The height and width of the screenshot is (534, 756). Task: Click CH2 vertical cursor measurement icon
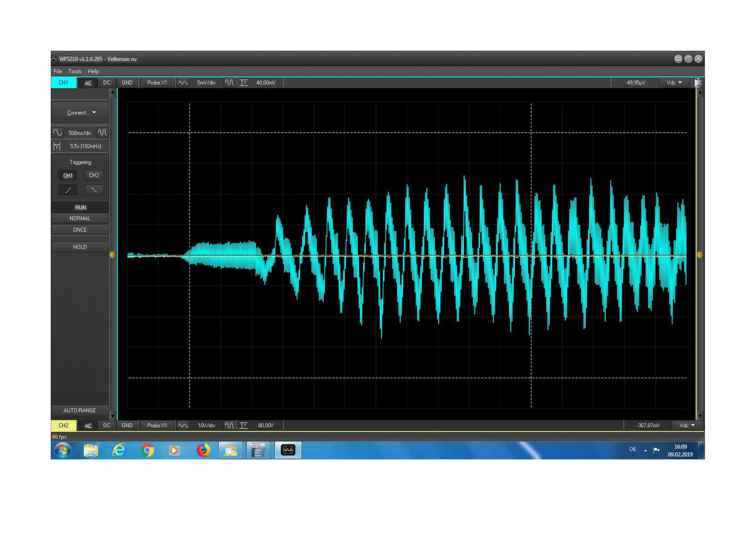(244, 425)
